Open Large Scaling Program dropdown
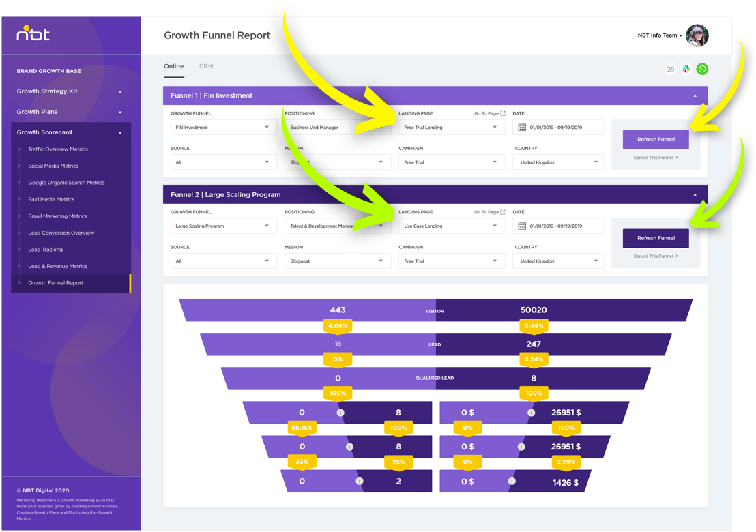The image size is (756, 532). pyautogui.click(x=224, y=226)
